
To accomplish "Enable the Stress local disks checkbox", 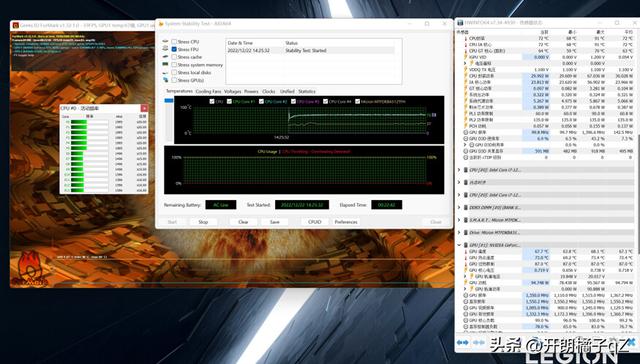I will [x=174, y=73].
